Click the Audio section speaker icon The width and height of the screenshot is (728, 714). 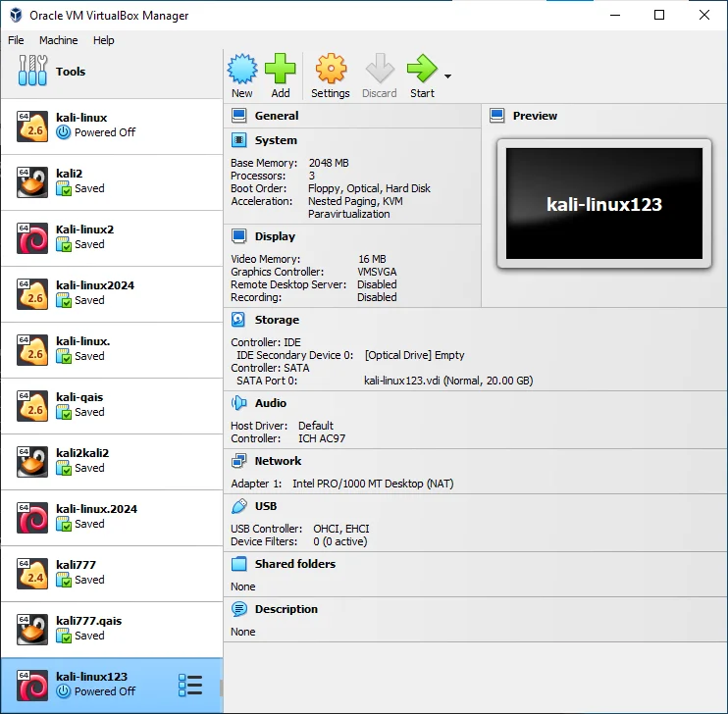pos(239,403)
